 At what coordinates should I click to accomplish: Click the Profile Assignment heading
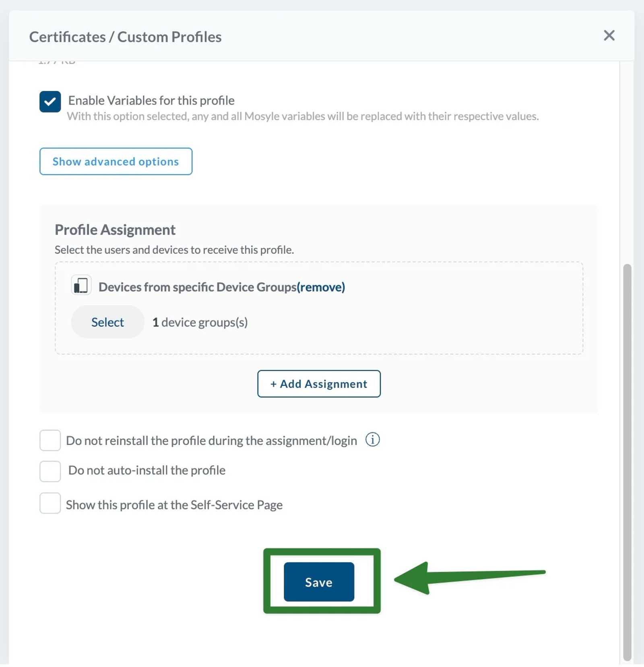[x=115, y=229]
